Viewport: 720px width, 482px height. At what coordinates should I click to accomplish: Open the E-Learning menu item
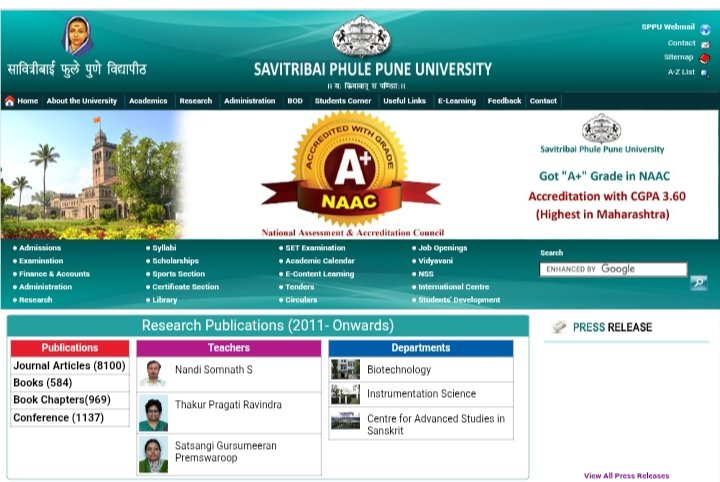click(456, 101)
